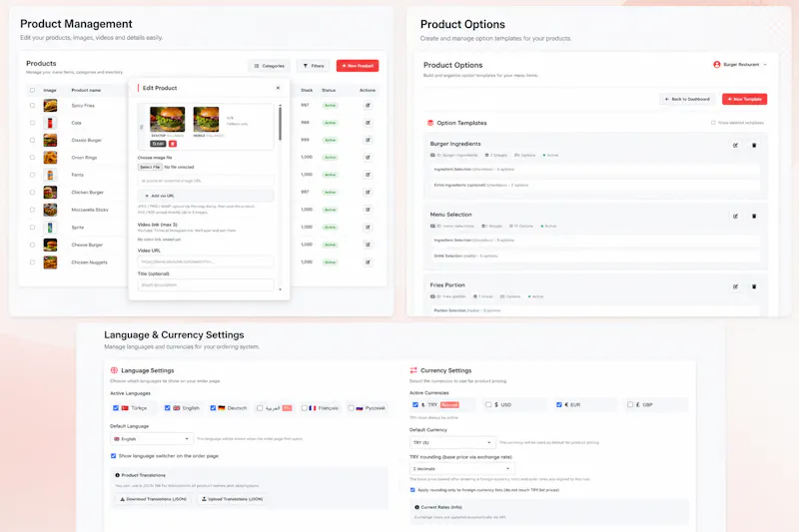The height and width of the screenshot is (532, 799).
Task: Click the Video URL input field
Action: pos(206,262)
